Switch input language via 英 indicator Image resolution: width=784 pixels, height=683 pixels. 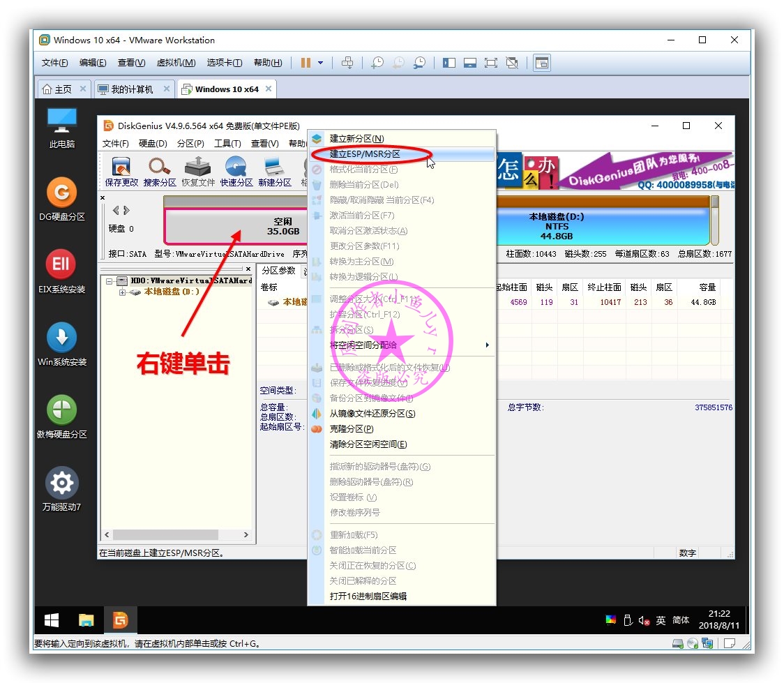tap(661, 620)
